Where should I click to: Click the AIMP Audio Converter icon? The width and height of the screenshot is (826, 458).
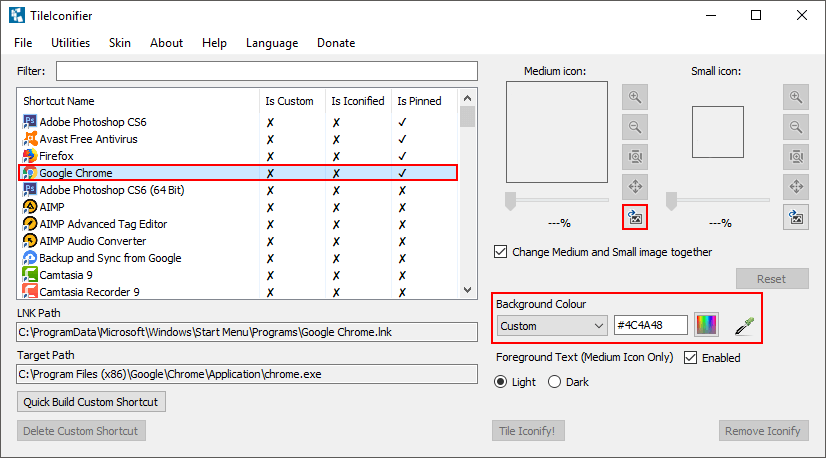(x=30, y=241)
